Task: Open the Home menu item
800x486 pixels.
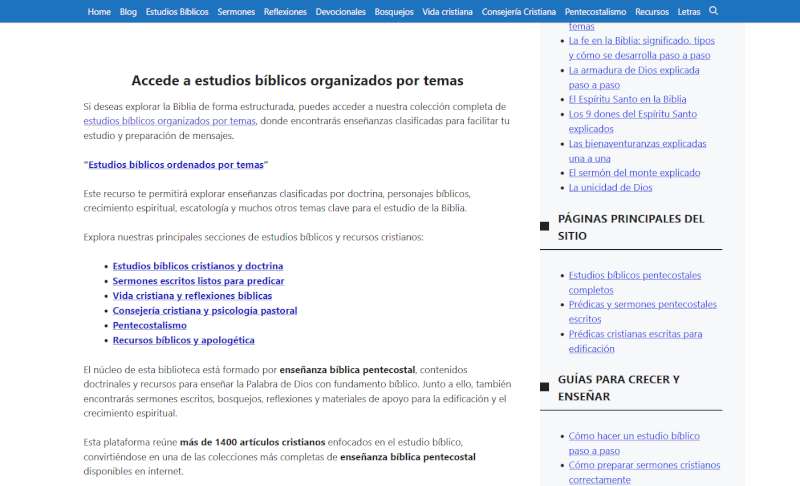Action: point(99,11)
